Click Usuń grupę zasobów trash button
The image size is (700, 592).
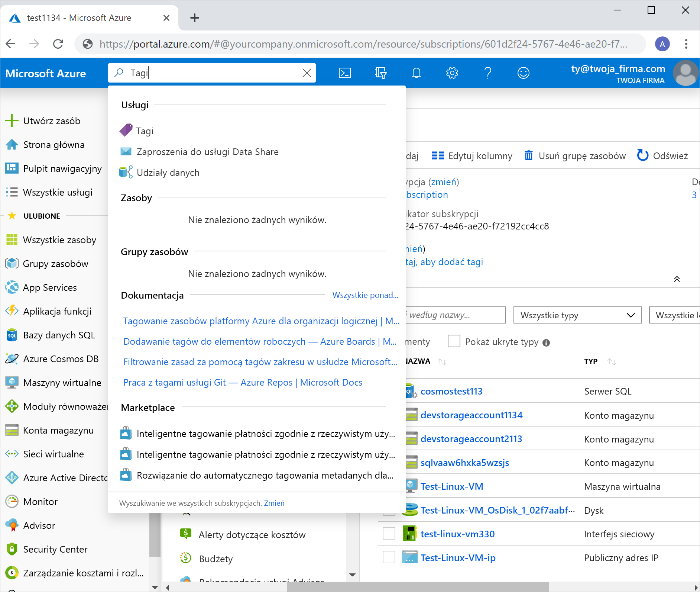tap(575, 156)
